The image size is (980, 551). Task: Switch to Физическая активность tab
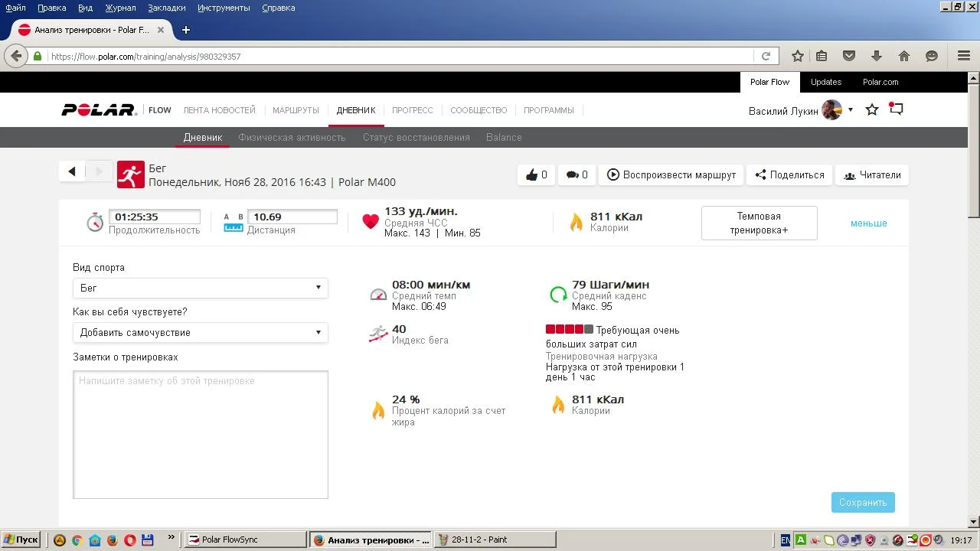pos(292,138)
